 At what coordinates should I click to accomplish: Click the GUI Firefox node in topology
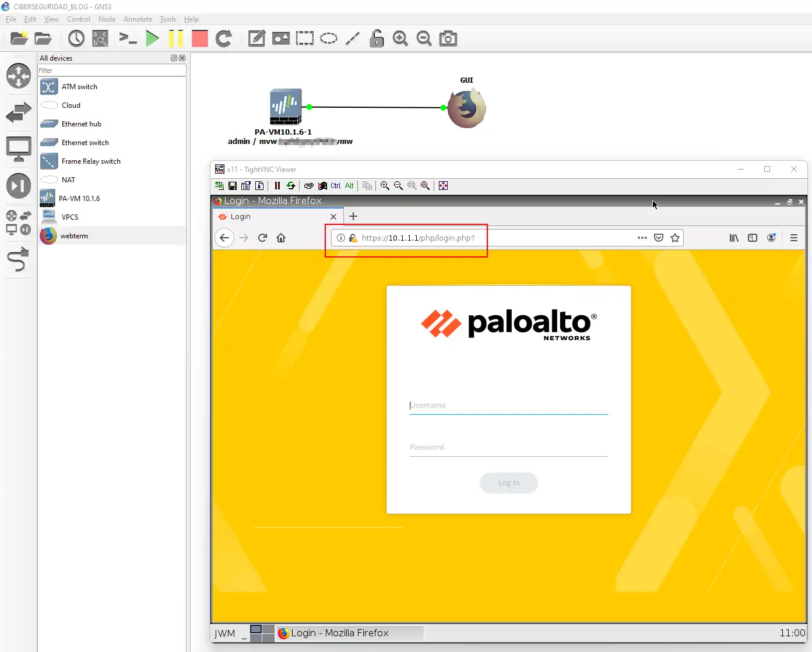click(x=467, y=108)
